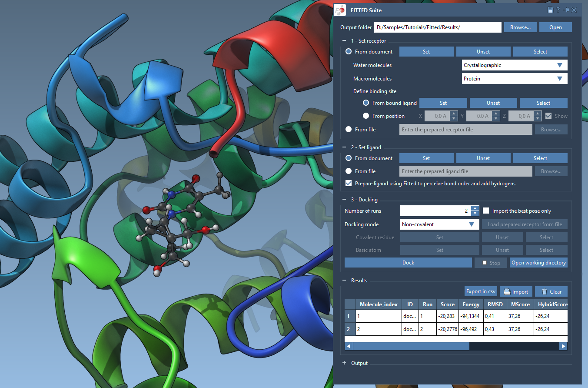Select results row header 2

click(350, 329)
